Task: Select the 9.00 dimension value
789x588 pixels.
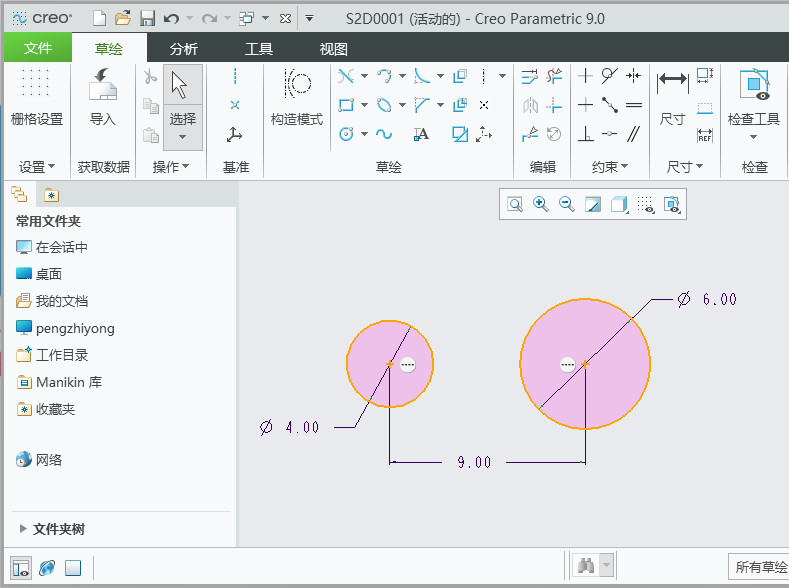Action: pos(474,462)
